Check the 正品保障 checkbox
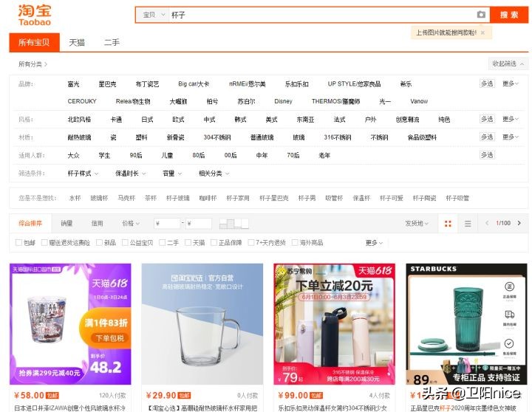Screen dimensions: 532x412 coord(214,242)
